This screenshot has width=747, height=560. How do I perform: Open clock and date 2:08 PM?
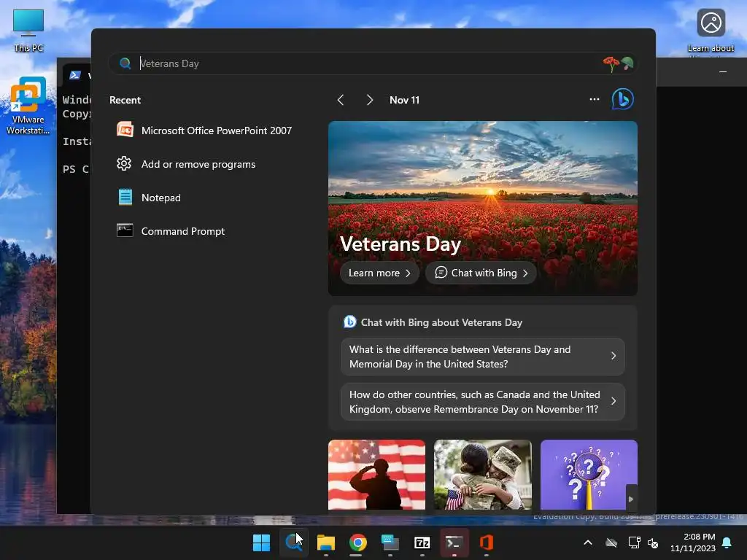pos(693,542)
